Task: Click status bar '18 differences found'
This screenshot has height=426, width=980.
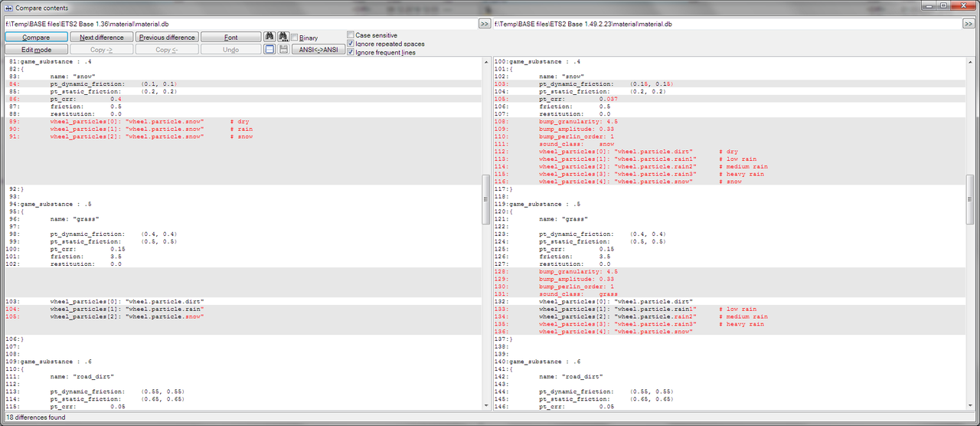Action: tap(35, 418)
